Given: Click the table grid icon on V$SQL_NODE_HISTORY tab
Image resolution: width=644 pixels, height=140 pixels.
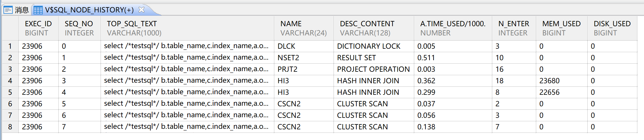Looking at the screenshot, I should [x=38, y=10].
